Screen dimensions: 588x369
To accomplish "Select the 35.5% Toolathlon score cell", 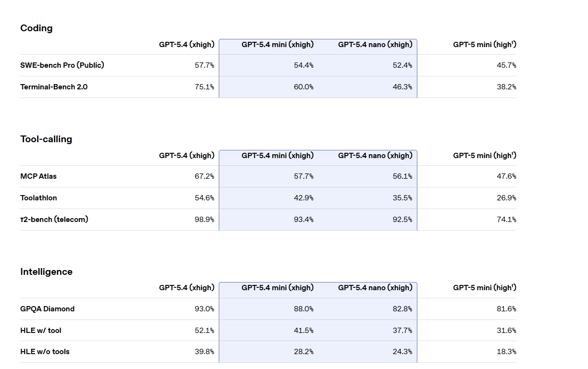I will [x=402, y=198].
